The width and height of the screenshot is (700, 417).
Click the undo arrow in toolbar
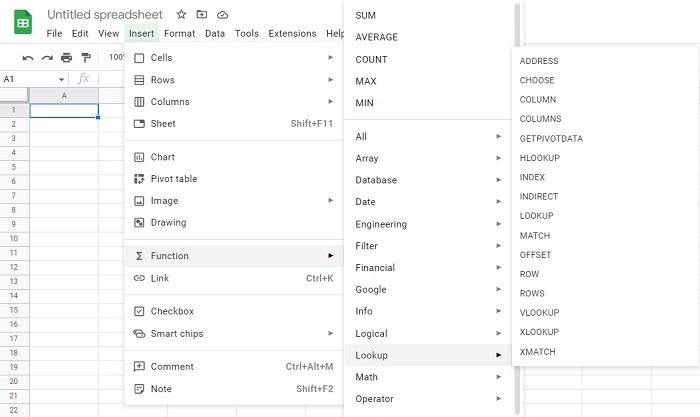(28, 58)
